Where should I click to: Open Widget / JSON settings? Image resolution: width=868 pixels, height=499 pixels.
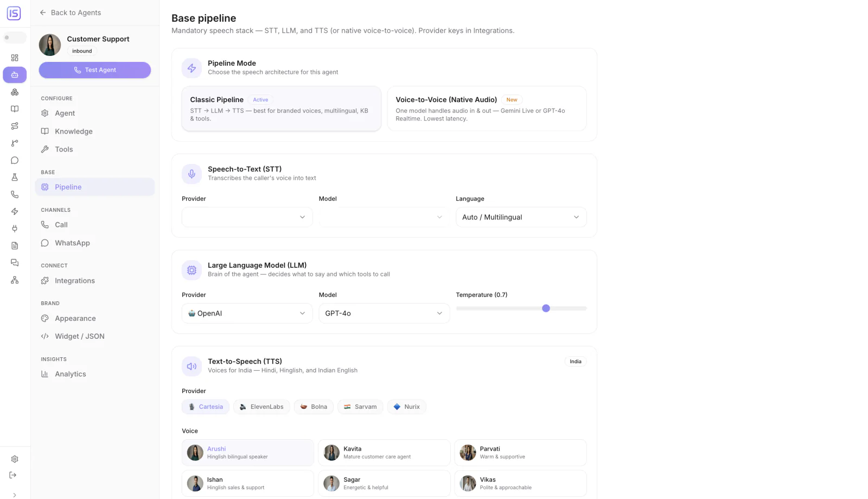[x=95, y=336]
